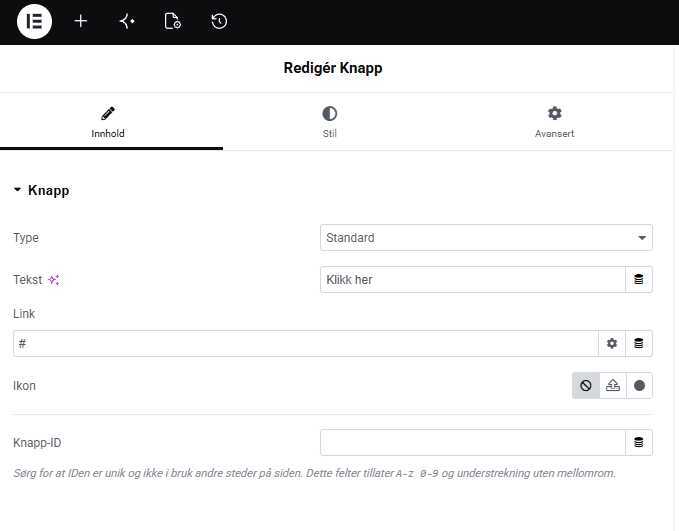Open dynamic tags for Tekst field

click(x=639, y=279)
